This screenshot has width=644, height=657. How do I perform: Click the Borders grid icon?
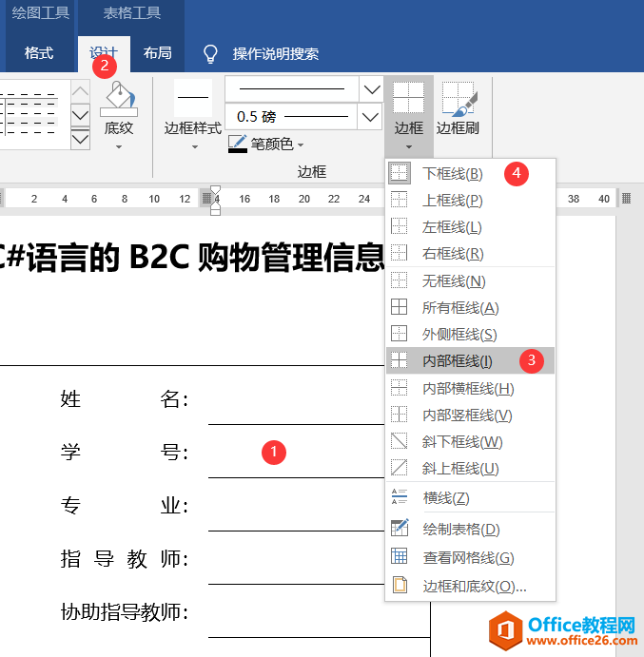[x=408, y=97]
